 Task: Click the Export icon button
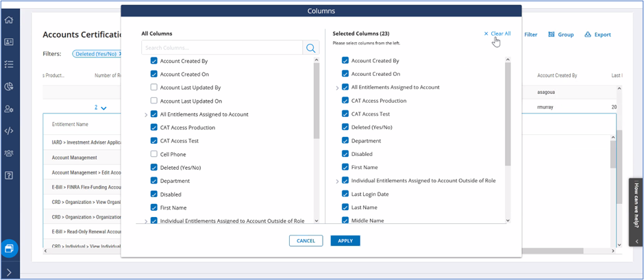pyautogui.click(x=597, y=34)
